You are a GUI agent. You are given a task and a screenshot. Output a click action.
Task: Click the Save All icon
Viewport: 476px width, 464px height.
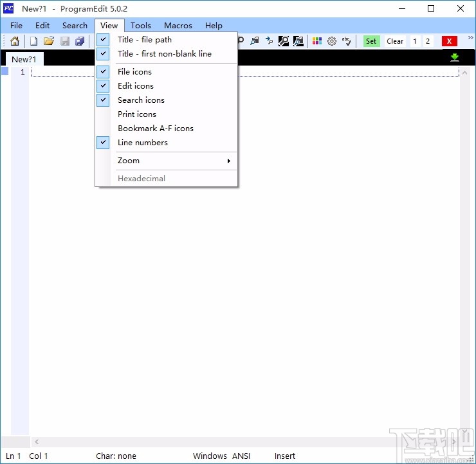(x=80, y=41)
